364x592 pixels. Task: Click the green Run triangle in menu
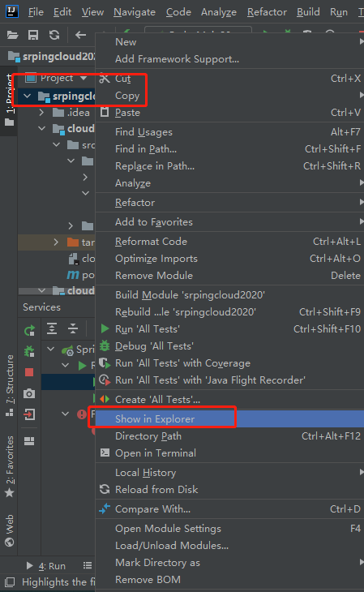(105, 329)
